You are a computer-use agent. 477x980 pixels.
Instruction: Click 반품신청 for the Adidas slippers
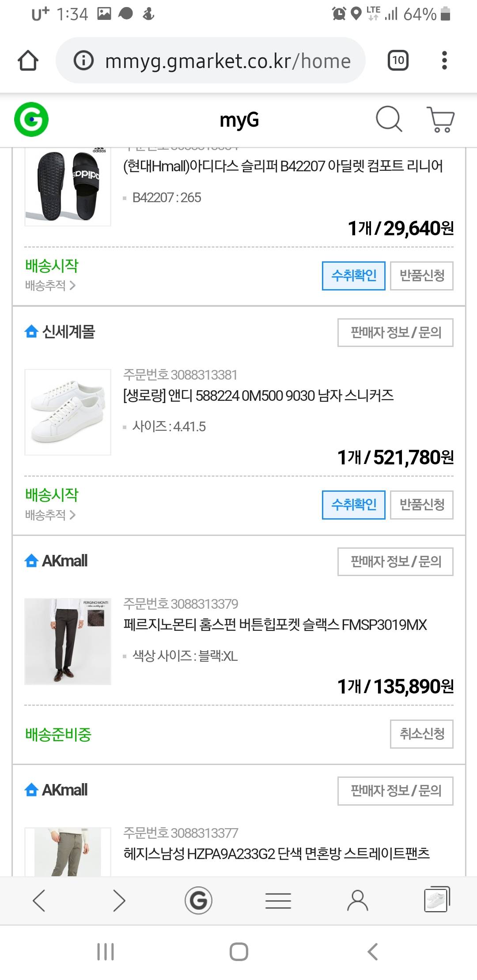click(x=421, y=275)
